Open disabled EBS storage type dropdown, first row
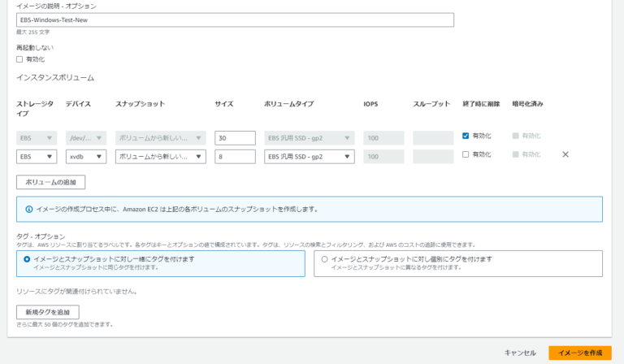 tap(37, 138)
